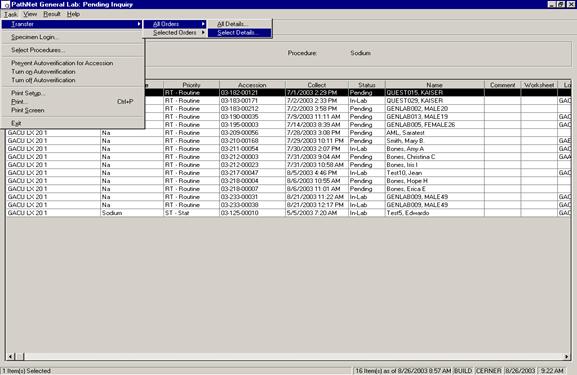577x375 pixels.
Task: Open the Result menu
Action: [52, 14]
